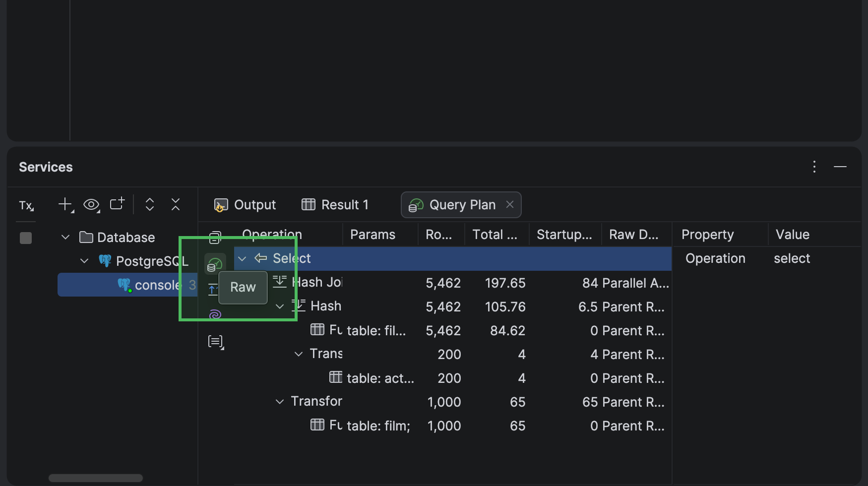Sort by the Params column header
This screenshot has height=486, width=868.
coord(372,235)
